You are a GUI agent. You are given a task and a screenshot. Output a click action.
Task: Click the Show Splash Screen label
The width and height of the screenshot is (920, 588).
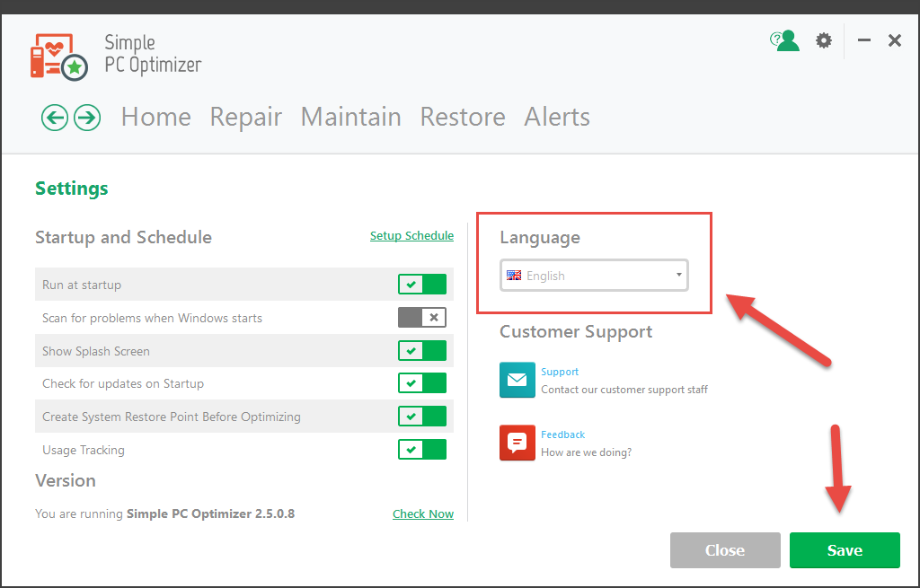(95, 351)
